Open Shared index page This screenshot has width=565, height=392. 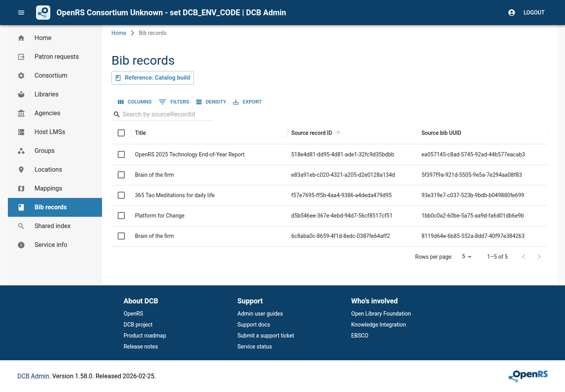pos(55,226)
